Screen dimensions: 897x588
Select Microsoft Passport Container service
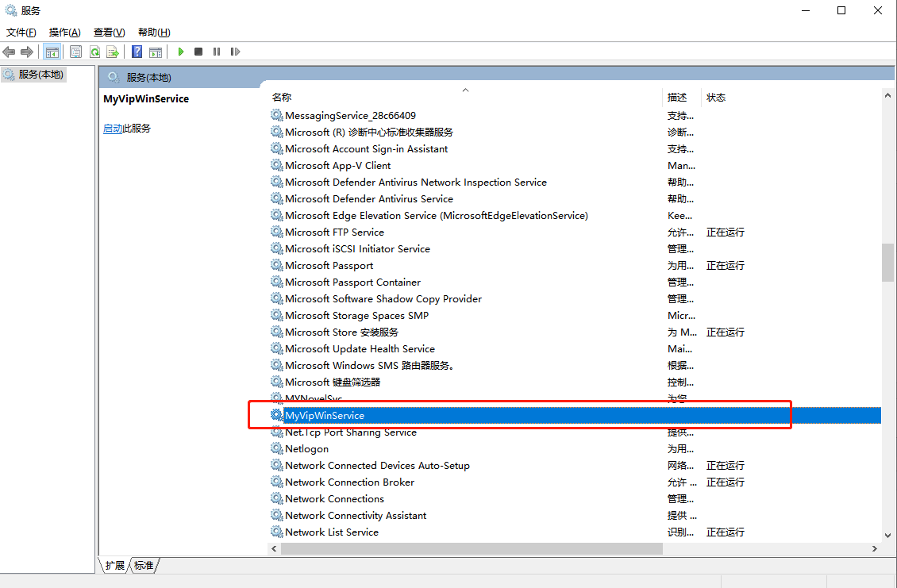click(575, 282)
